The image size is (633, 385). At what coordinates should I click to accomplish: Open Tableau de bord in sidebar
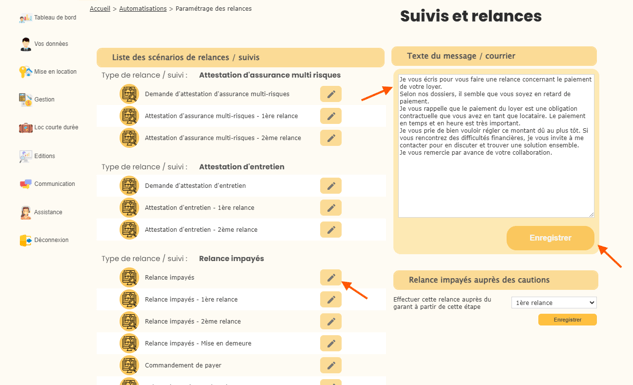[48, 18]
